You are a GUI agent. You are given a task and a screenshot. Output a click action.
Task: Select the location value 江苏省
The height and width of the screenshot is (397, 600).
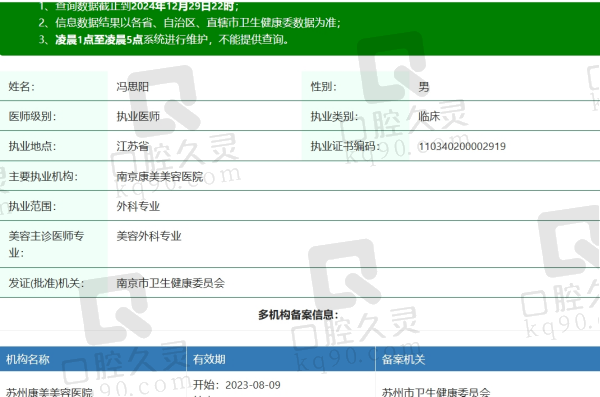pos(132,146)
